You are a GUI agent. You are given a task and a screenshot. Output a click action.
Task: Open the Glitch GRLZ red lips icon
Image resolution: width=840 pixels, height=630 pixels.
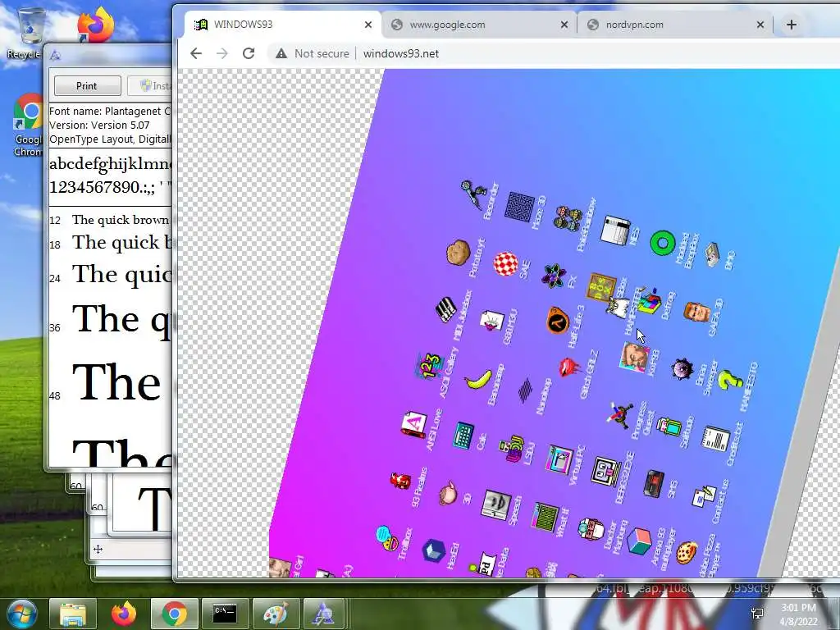[569, 367]
